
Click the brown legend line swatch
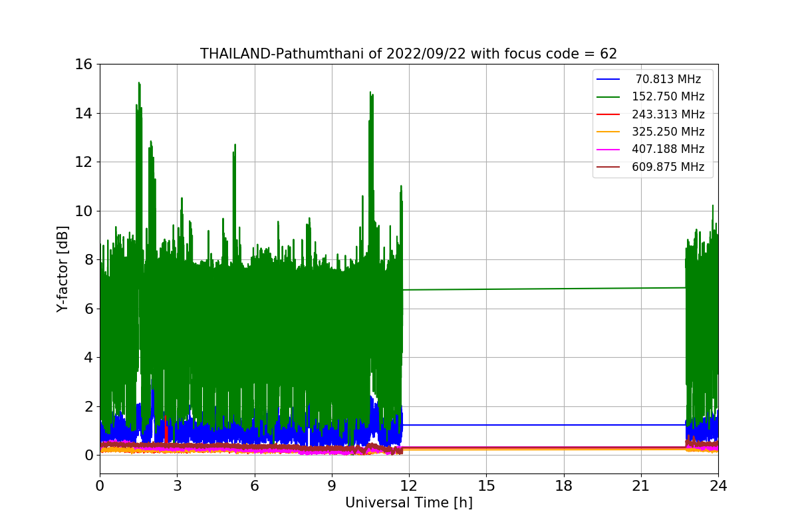coord(608,168)
